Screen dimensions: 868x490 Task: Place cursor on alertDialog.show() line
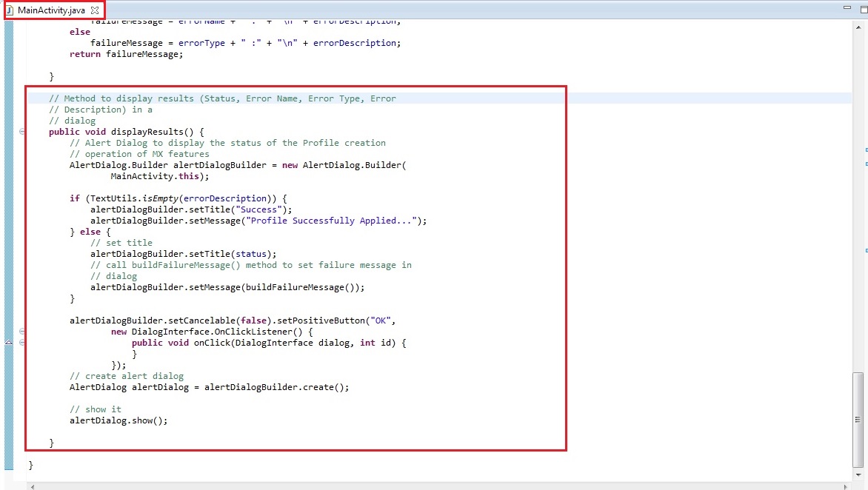coord(118,420)
